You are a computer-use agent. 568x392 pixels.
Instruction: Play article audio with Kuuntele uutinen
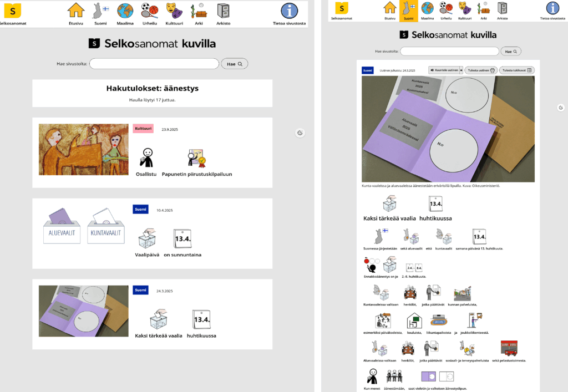445,70
